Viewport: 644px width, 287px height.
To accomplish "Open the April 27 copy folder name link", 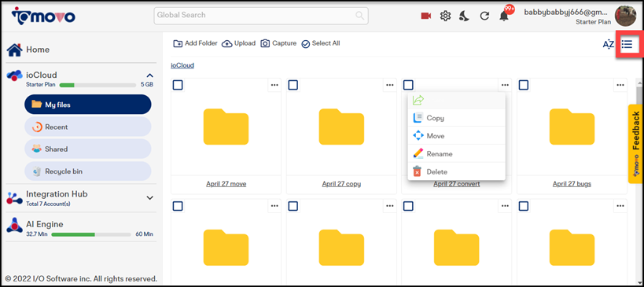I will pyautogui.click(x=341, y=184).
